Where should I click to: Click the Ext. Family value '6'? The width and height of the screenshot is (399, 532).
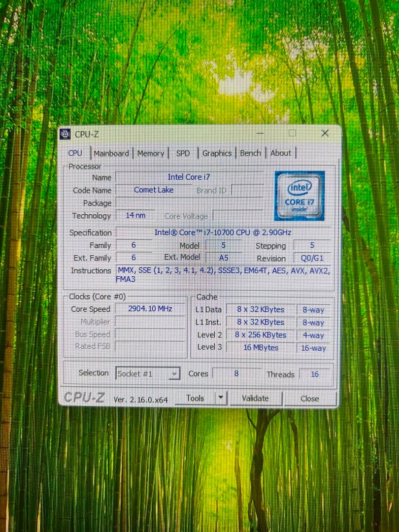click(x=133, y=258)
